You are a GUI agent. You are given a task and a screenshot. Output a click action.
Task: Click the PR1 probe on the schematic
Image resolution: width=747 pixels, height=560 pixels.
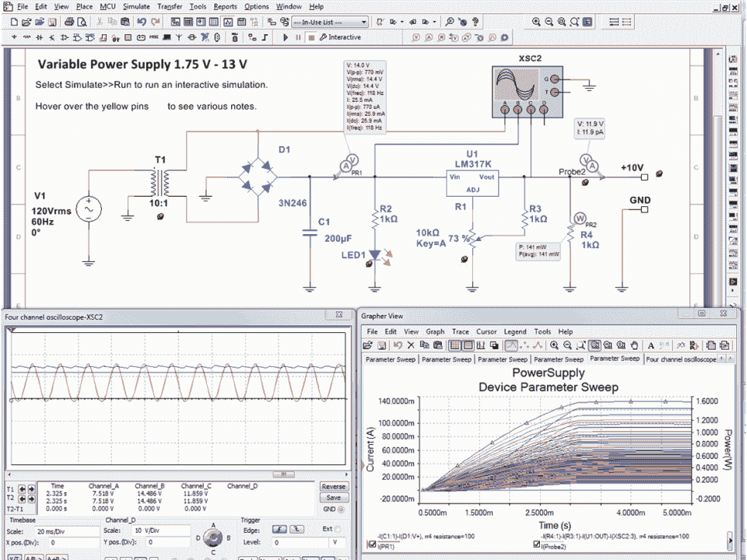tap(349, 163)
